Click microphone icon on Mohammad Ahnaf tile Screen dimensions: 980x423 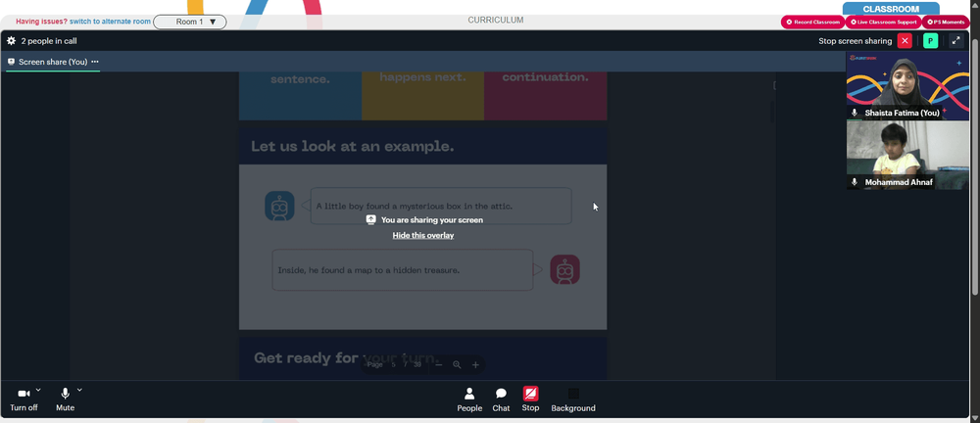pyautogui.click(x=855, y=182)
